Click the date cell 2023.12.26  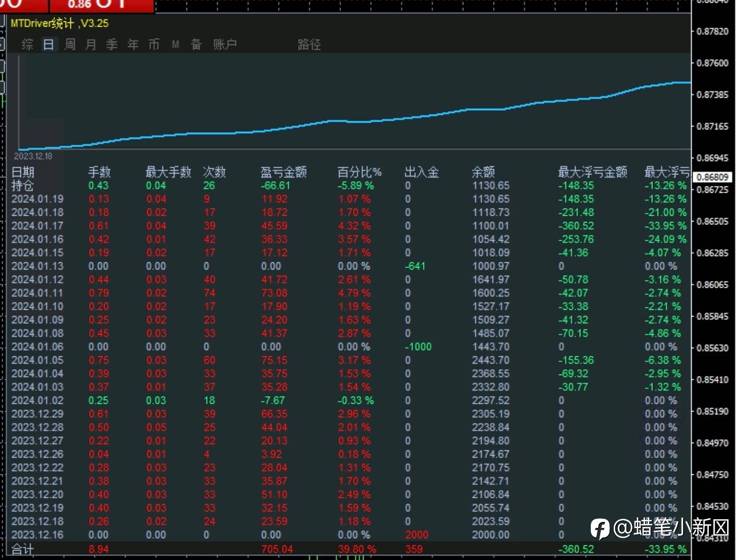(38, 454)
